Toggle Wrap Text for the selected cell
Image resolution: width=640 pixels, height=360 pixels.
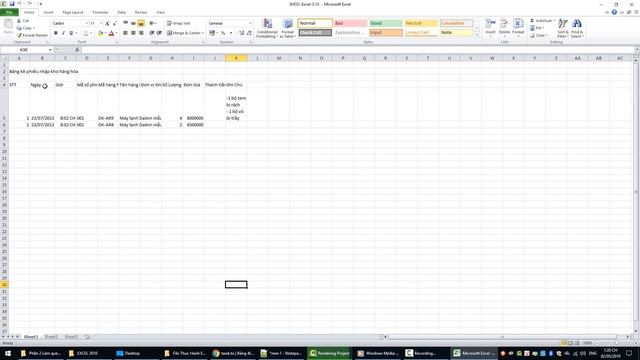click(178, 23)
